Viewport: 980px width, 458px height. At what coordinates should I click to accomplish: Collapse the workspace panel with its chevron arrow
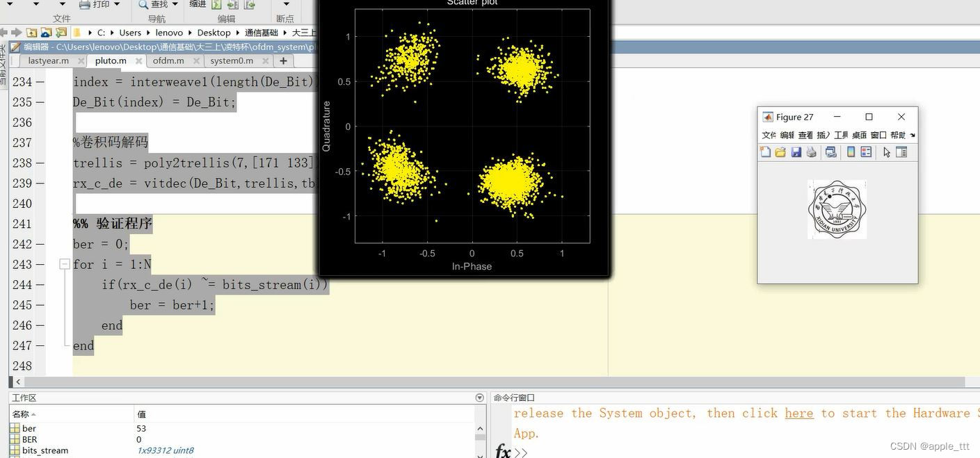[x=479, y=397]
